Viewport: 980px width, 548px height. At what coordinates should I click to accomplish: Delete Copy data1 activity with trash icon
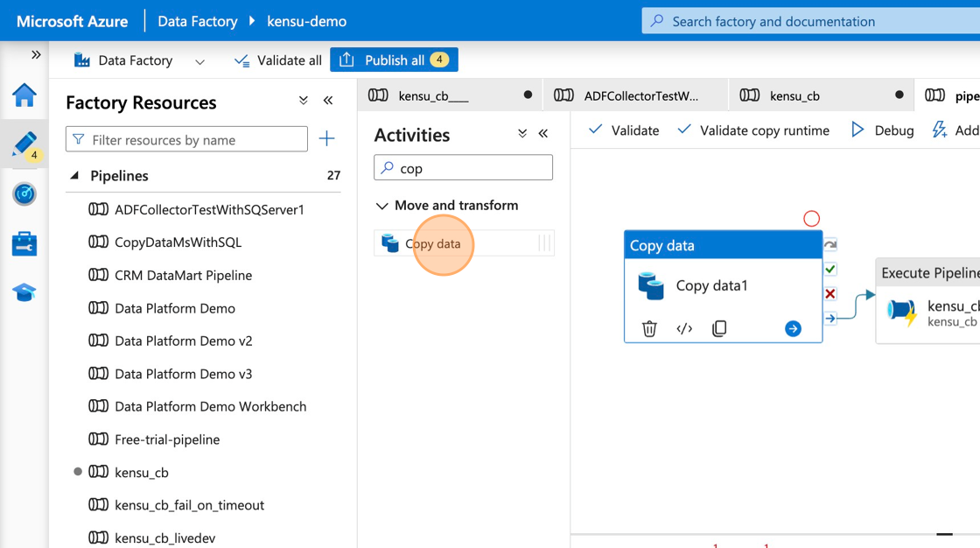click(649, 328)
